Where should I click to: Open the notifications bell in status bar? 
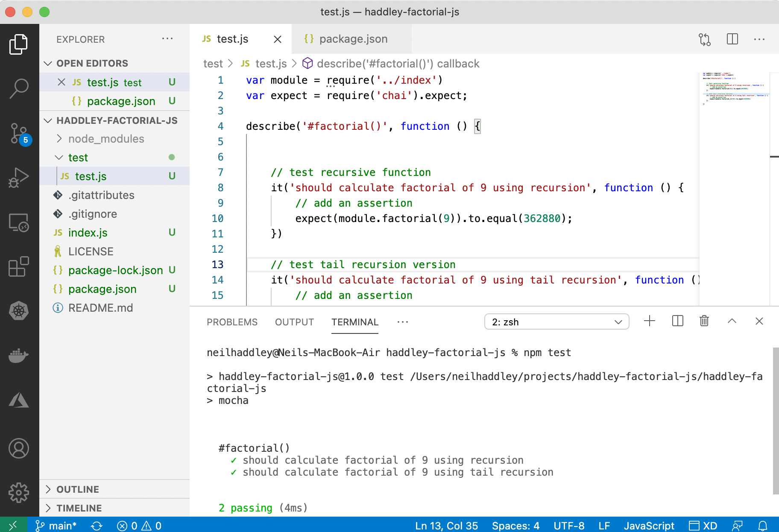[x=763, y=526]
